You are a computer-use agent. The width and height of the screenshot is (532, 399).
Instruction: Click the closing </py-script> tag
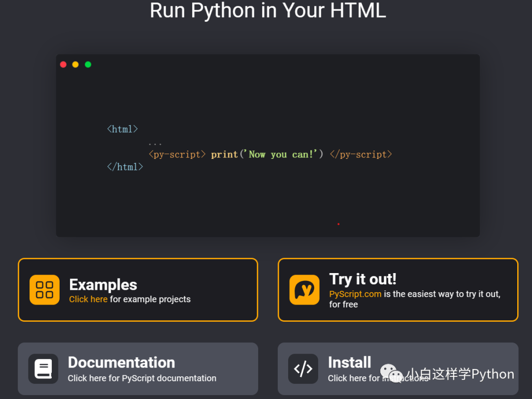[x=361, y=154]
